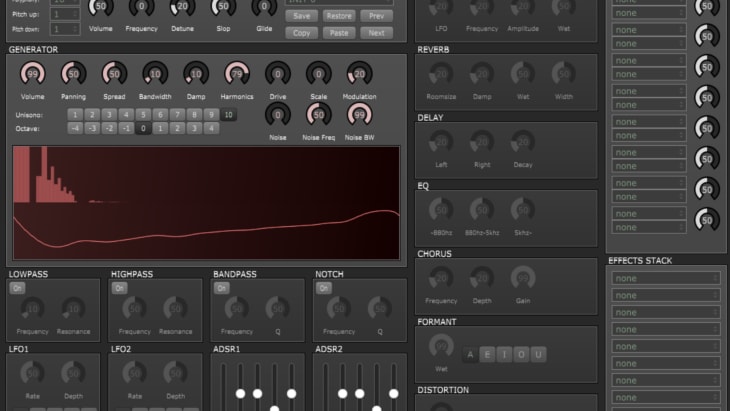This screenshot has height=411, width=730.
Task: Click the Paste button
Action: click(x=339, y=33)
